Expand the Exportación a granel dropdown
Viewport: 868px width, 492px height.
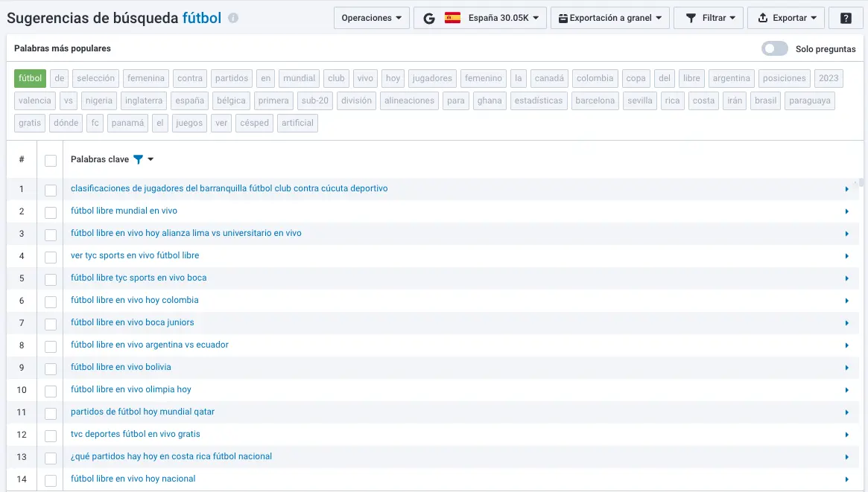point(609,19)
